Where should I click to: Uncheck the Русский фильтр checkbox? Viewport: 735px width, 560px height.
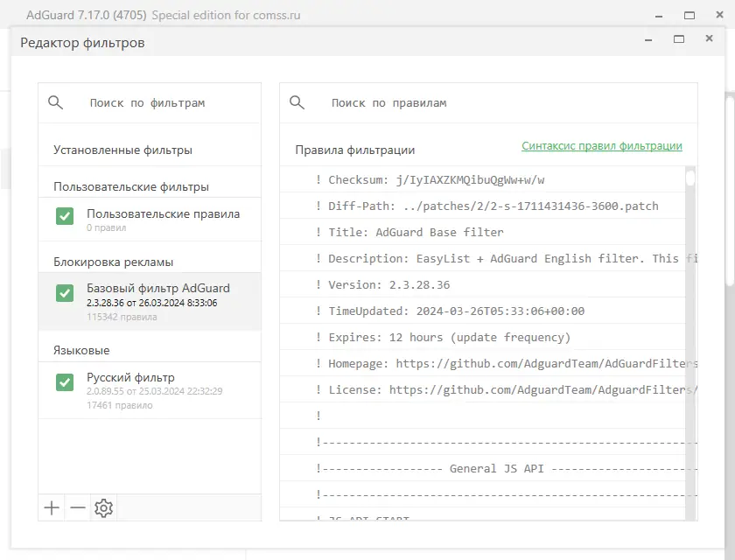65,381
